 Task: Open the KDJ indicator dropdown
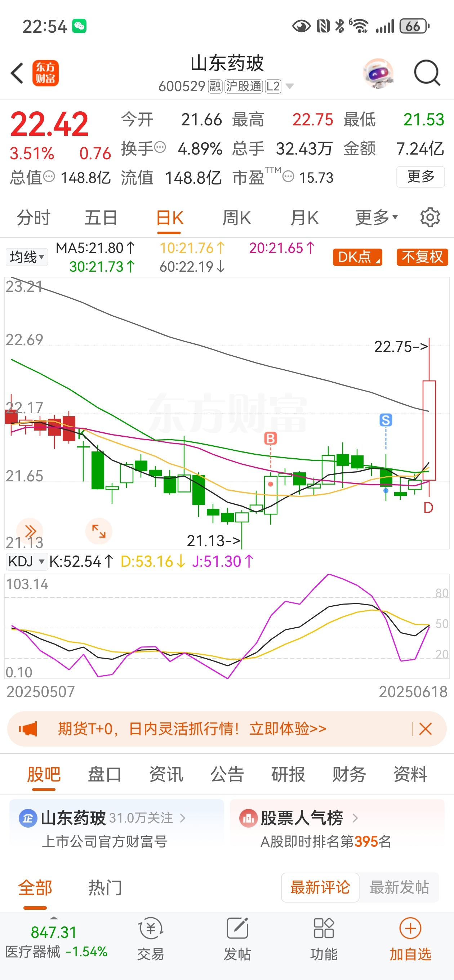click(x=27, y=562)
